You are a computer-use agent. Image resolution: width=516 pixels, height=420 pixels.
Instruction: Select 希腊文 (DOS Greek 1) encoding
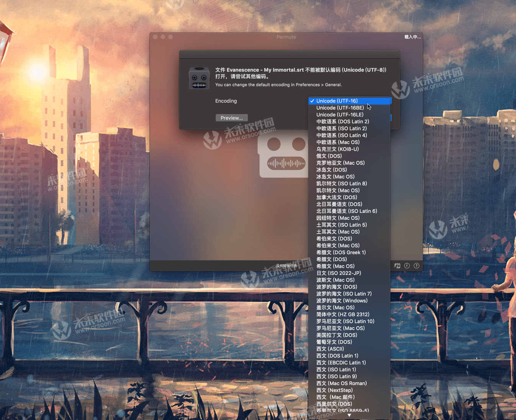(349, 253)
